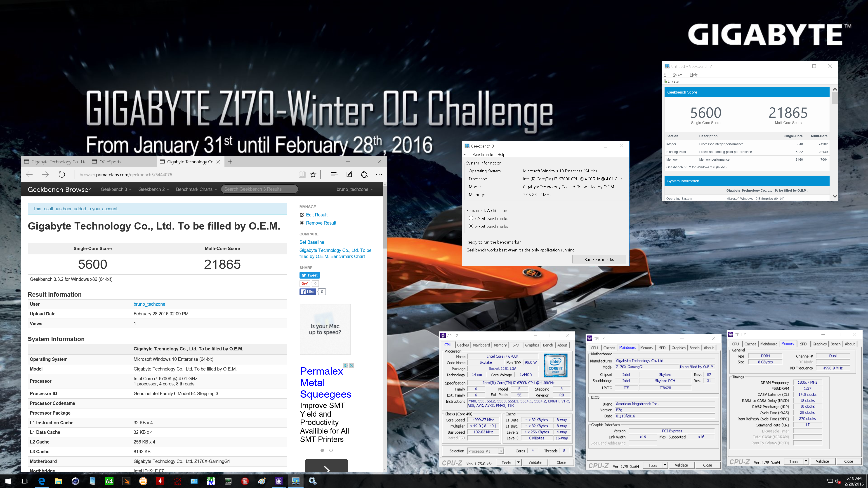Image resolution: width=868 pixels, height=488 pixels.
Task: Click the AdChoices icon on the Permalex ad
Action: pyautogui.click(x=346, y=365)
